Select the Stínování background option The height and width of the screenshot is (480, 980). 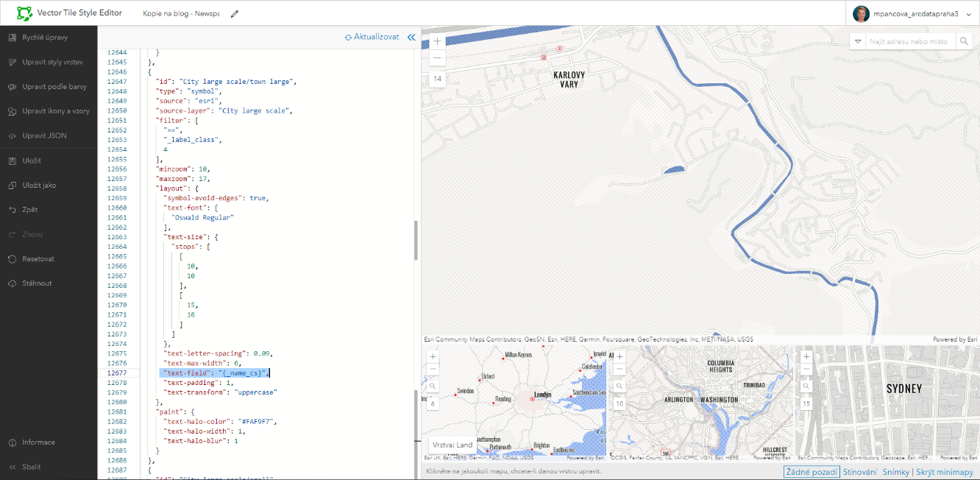[x=859, y=471]
